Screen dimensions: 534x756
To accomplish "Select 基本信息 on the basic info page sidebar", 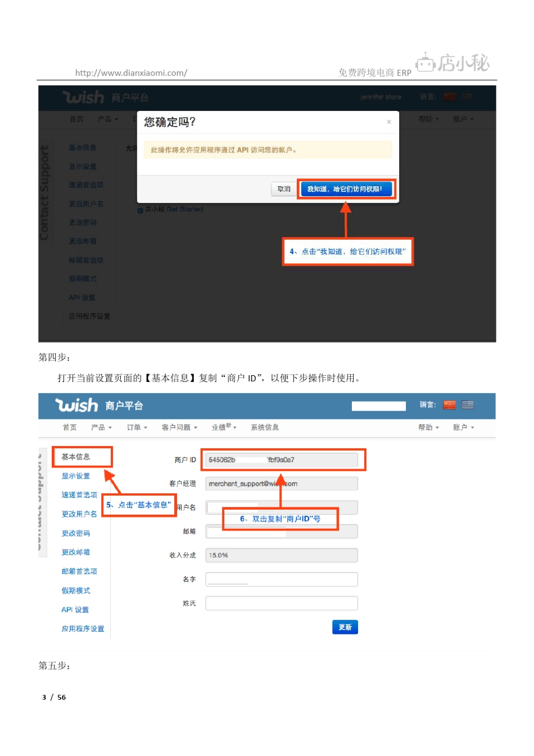I will coord(76,457).
